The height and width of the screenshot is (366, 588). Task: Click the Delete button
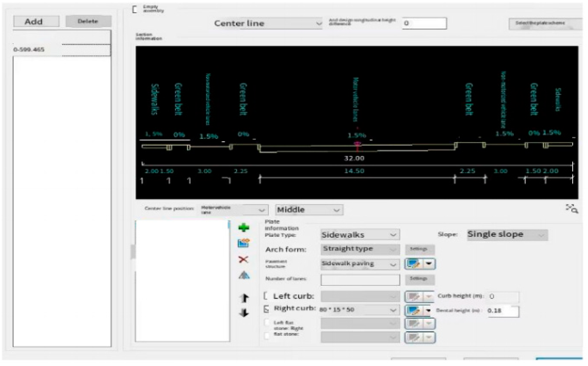point(88,22)
